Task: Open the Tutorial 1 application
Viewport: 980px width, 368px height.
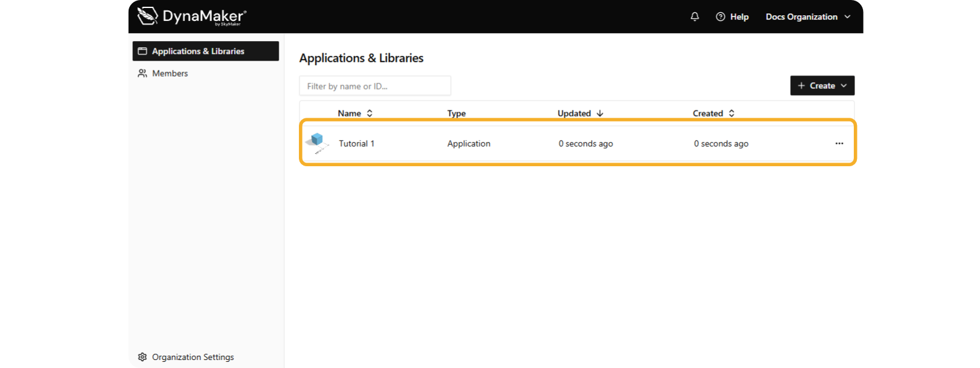Action: tap(578, 144)
